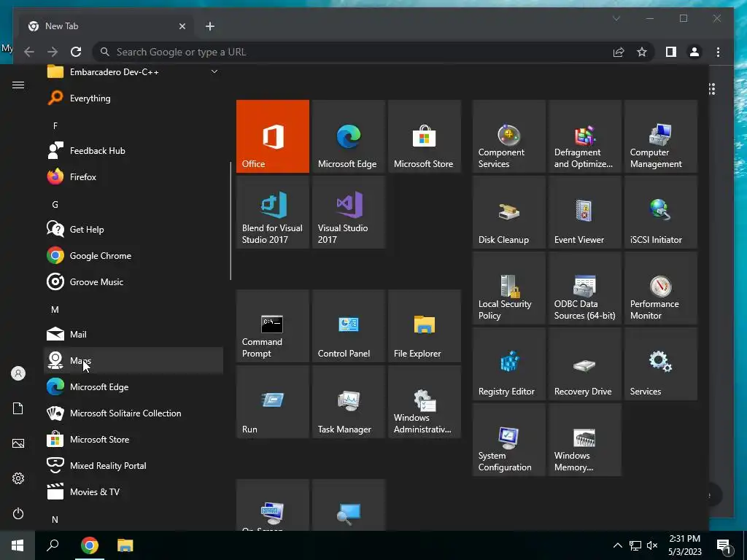Screen dimensions: 747x560
Task: Open Feedback Hub from app list
Action: 133,150
